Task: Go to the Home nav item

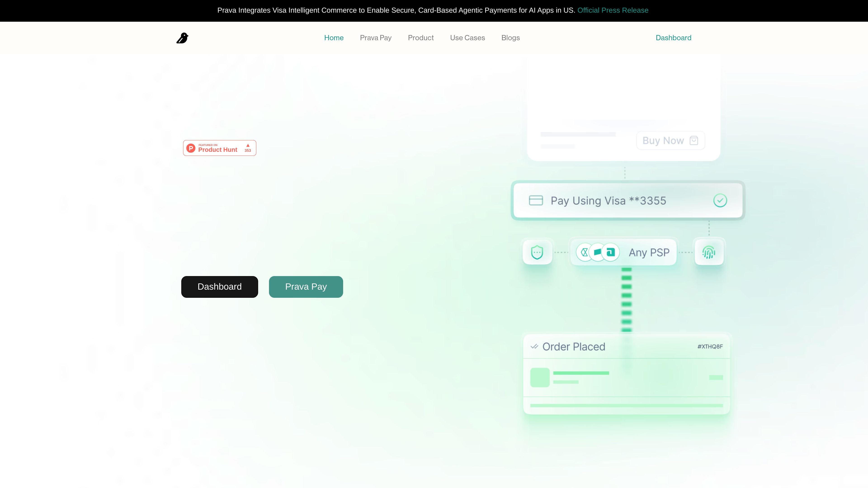Action: [x=334, y=38]
